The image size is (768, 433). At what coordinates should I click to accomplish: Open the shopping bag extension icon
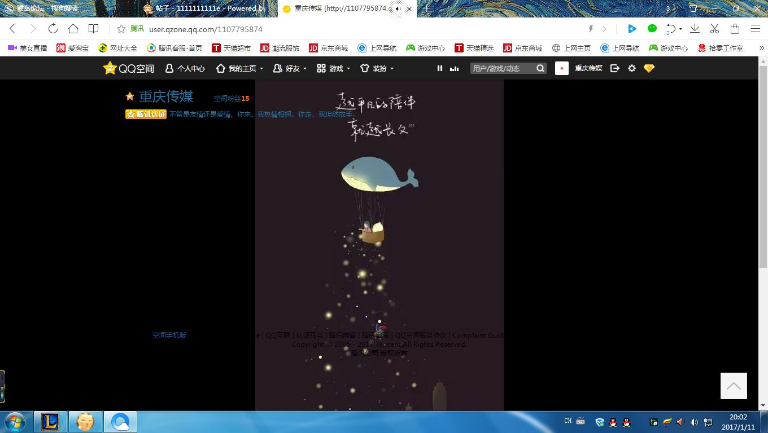(x=735, y=29)
